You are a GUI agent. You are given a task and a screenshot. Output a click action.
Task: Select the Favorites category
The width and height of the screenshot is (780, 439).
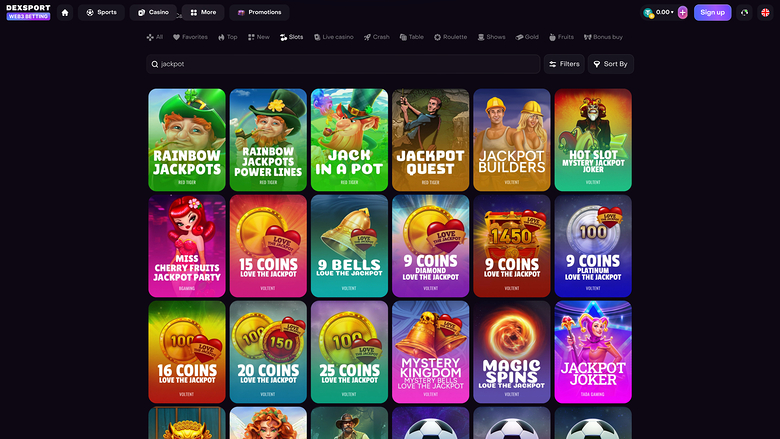coord(190,37)
